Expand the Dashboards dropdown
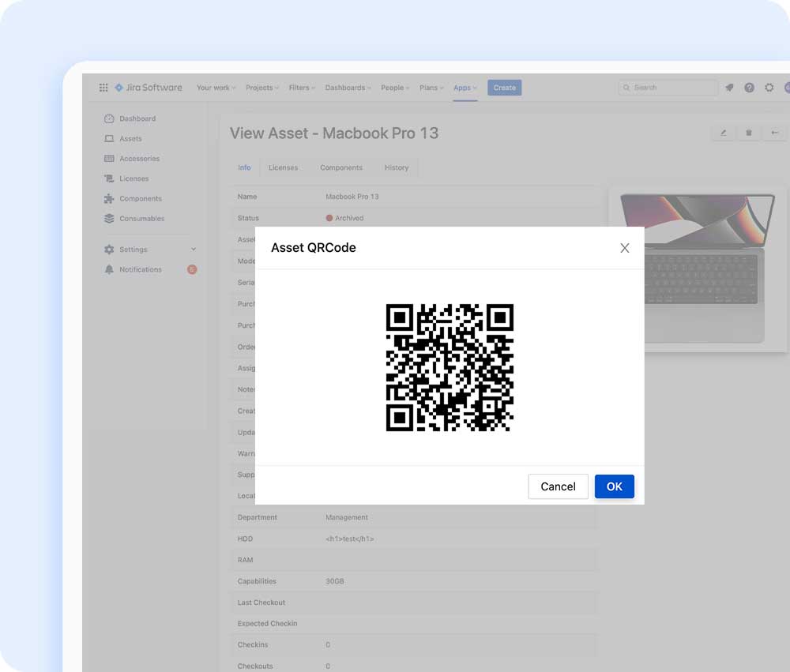The height and width of the screenshot is (672, 790). tap(348, 88)
